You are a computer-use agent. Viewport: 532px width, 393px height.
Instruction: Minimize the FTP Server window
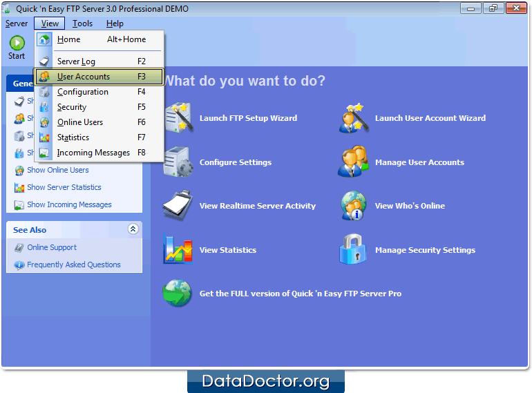[471, 8]
